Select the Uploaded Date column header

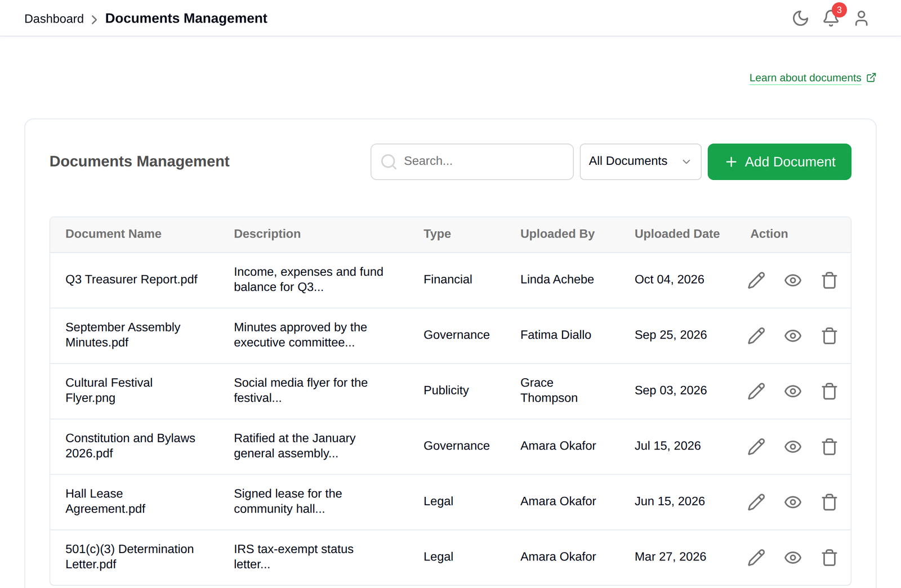click(x=677, y=234)
